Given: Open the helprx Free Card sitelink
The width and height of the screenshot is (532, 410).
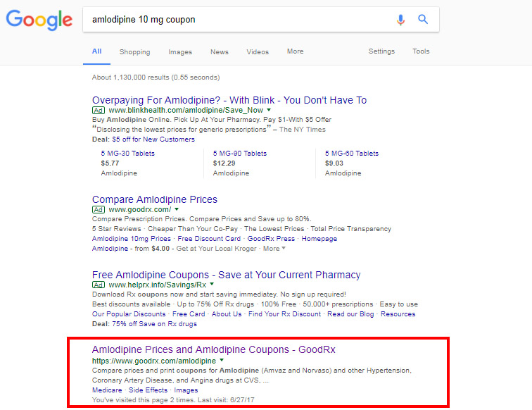Looking at the screenshot, I should [x=189, y=314].
